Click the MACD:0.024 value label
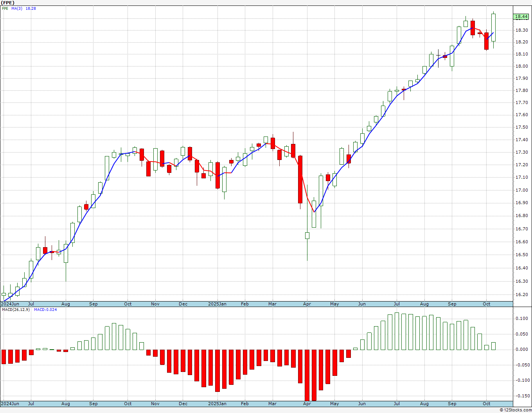 click(x=45, y=309)
